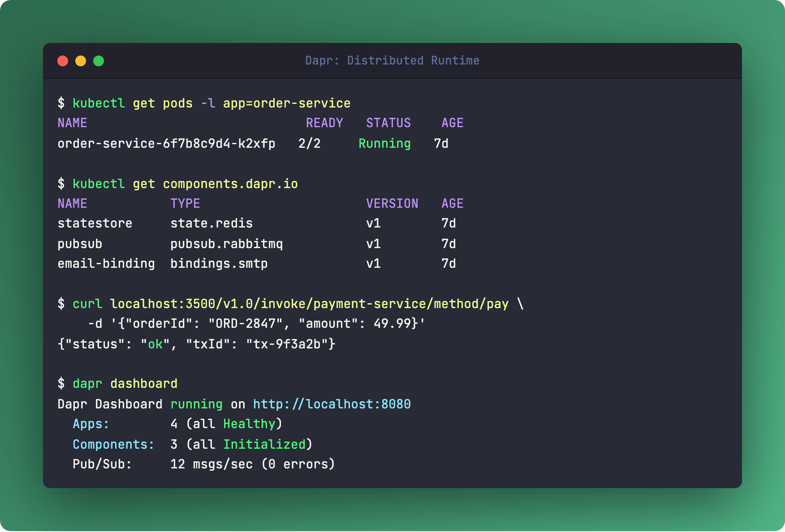
Task: Click the yellow minimize window button
Action: coord(81,61)
